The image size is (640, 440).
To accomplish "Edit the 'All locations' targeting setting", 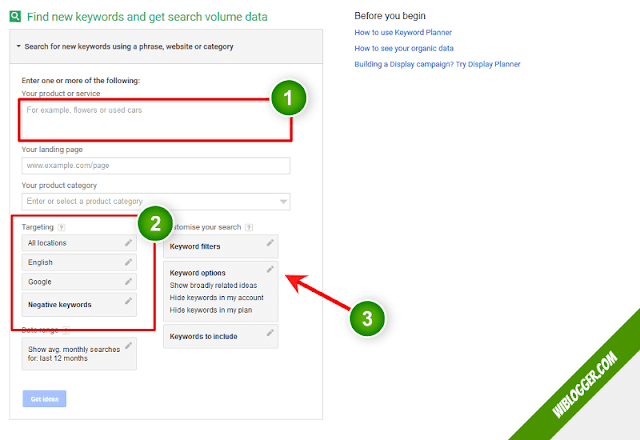I will 79,243.
